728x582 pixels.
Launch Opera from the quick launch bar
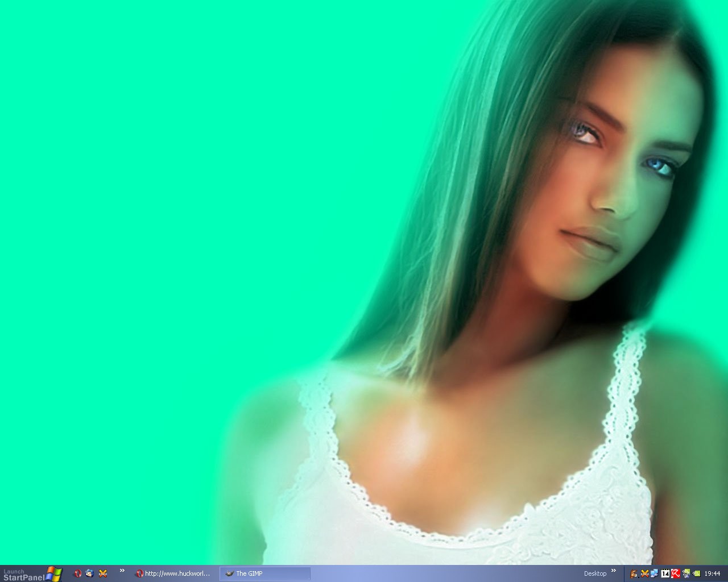click(x=78, y=573)
